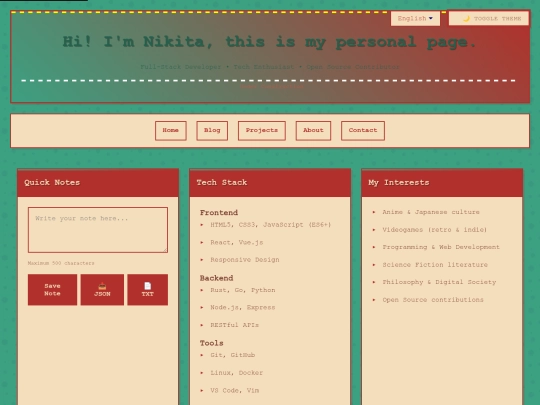The width and height of the screenshot is (540, 405).
Task: Click the 'VS Code, Vim' list item
Action: (x=235, y=390)
